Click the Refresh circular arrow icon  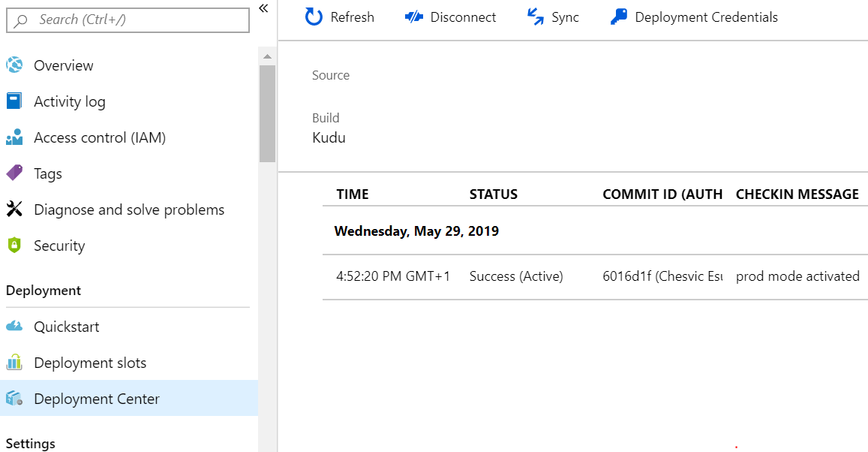click(314, 17)
